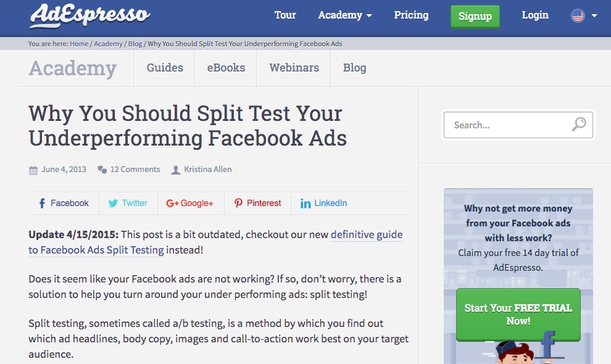Open the Tour menu item
The image size is (611, 364).
[x=285, y=15]
